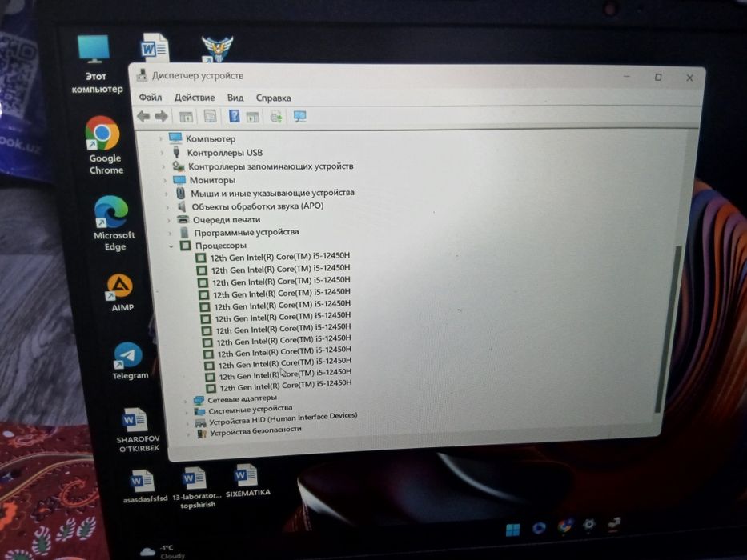This screenshot has width=747, height=560.
Task: Open the Файл menu
Action: click(150, 98)
